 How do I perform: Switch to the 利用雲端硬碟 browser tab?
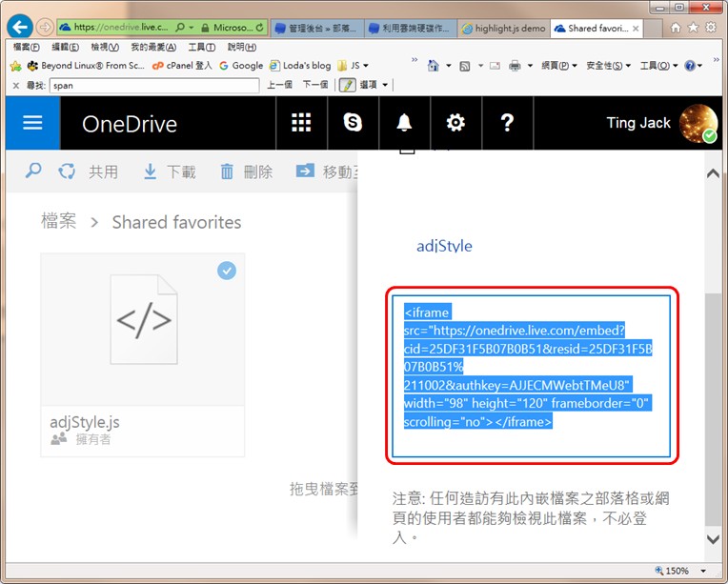(411, 29)
